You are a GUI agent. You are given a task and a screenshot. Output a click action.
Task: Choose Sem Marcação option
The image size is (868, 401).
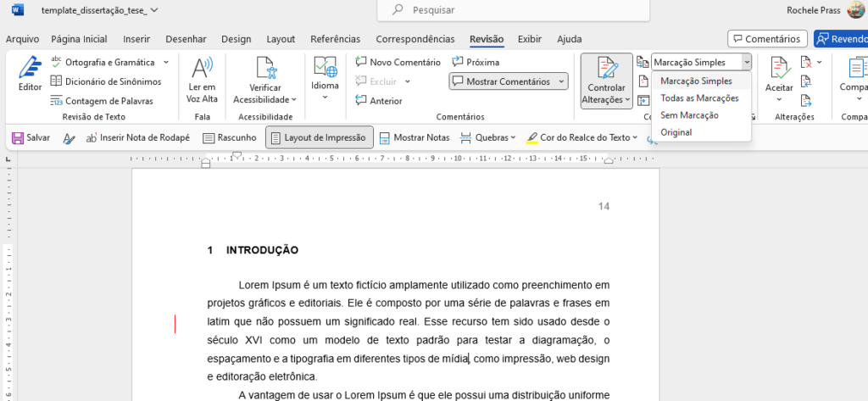coord(701,115)
